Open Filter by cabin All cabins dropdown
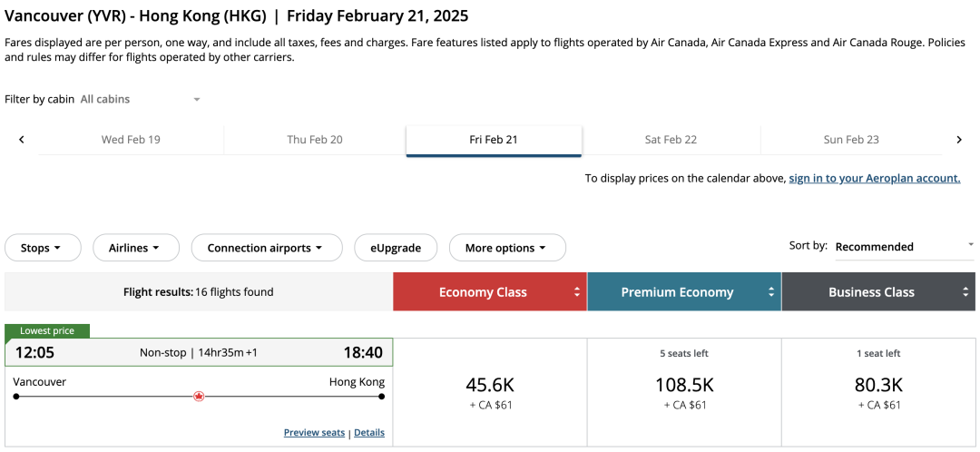This screenshot has width=980, height=452. 140,99
